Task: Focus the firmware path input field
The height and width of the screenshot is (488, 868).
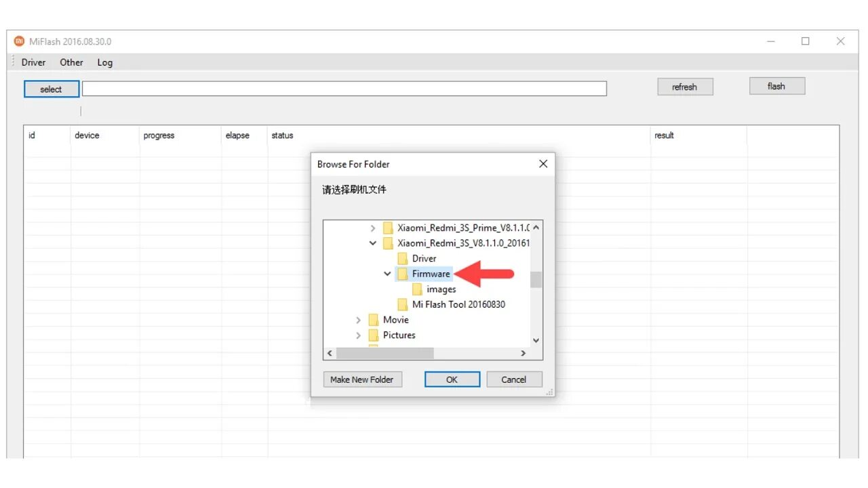Action: point(344,89)
